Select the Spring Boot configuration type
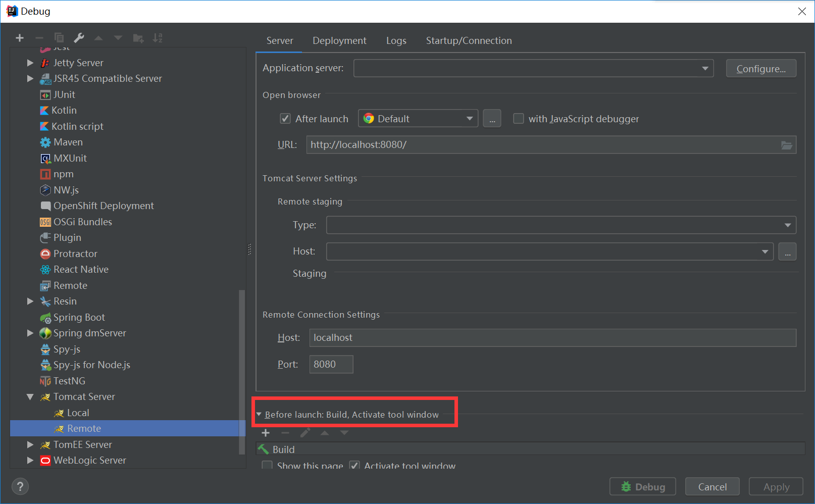This screenshot has width=815, height=504. click(78, 317)
